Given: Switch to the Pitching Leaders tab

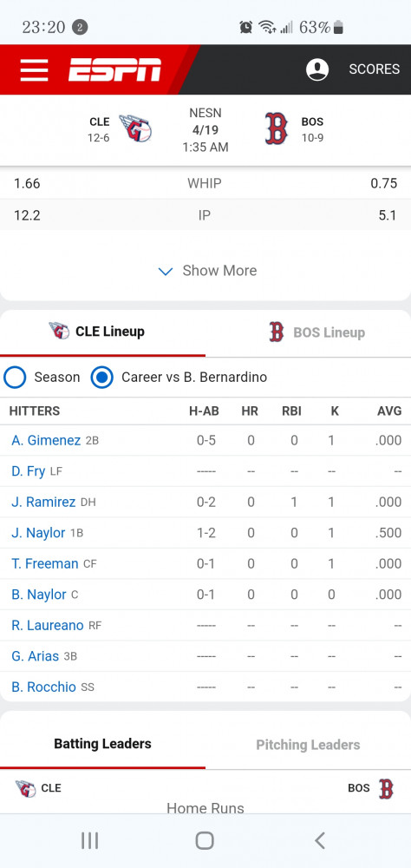Looking at the screenshot, I should pos(308,745).
